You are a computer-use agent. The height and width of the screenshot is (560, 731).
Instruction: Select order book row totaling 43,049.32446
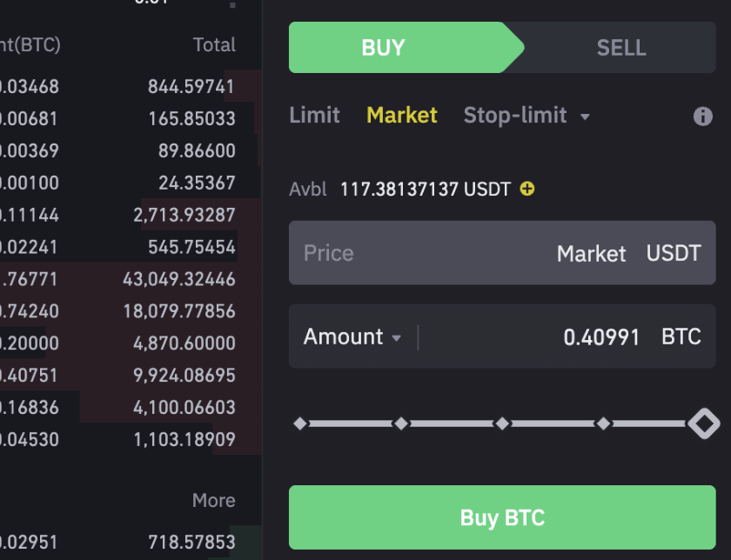[x=131, y=279]
